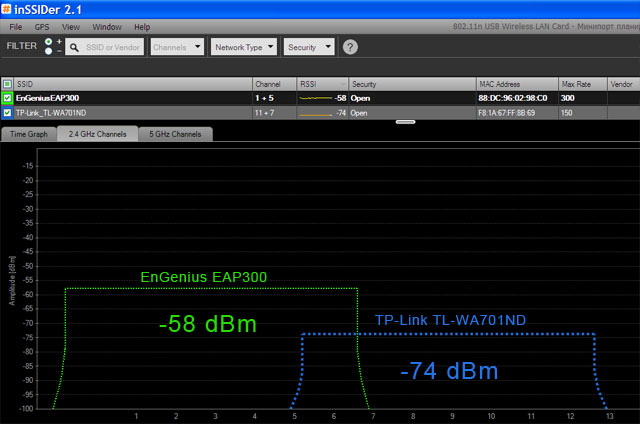Click the channel cell 11 + 7
The image size is (640, 424).
point(264,113)
